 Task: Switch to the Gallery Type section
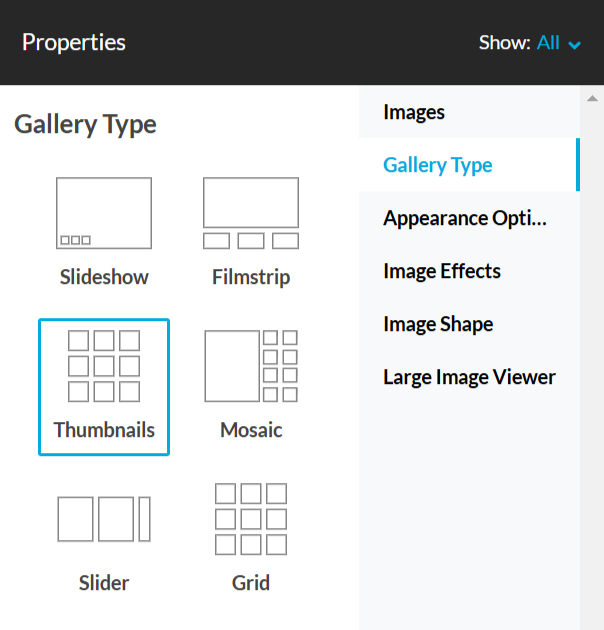(x=469, y=165)
